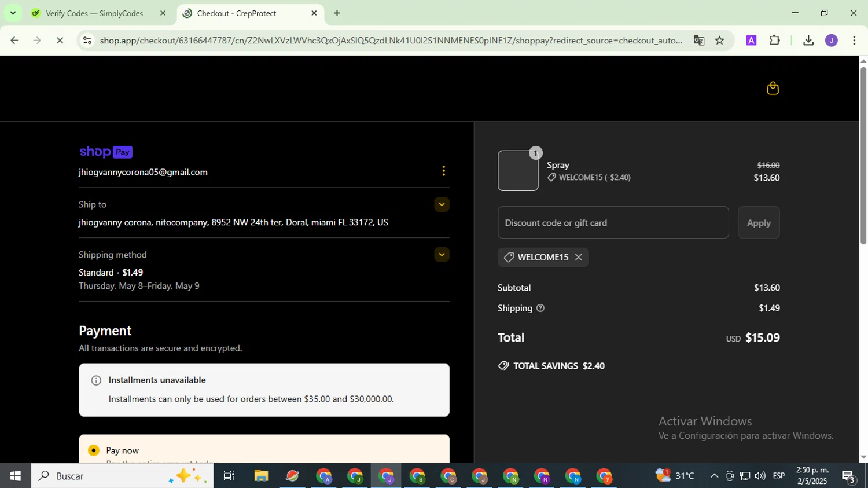This screenshot has height=488, width=868.
Task: Expand the Ship to address section
Action: [x=442, y=204]
